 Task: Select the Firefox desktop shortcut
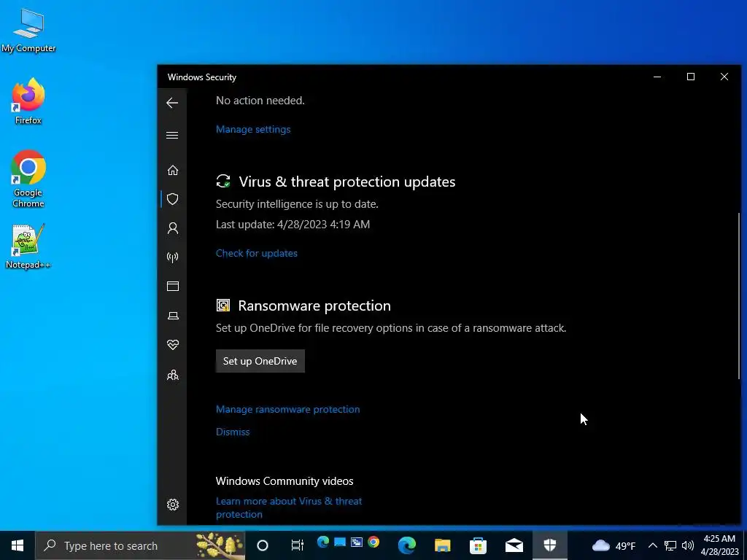(28, 101)
